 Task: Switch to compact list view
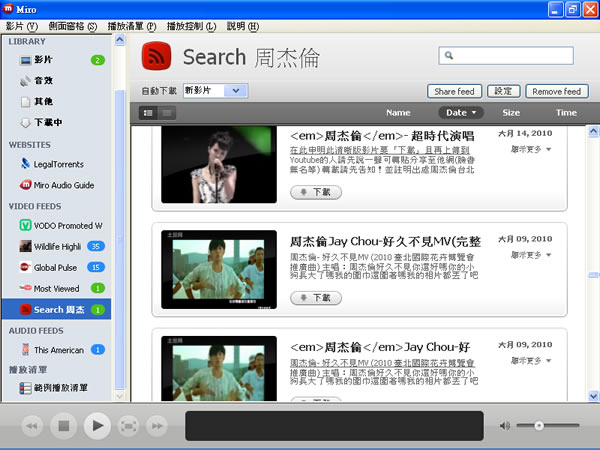pyautogui.click(x=167, y=113)
